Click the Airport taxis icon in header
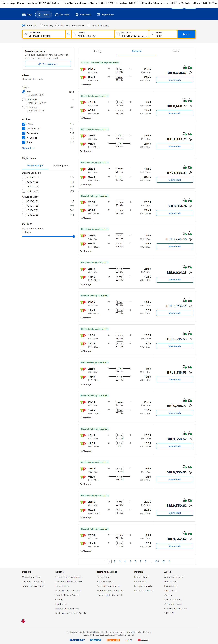The height and width of the screenshot is (644, 218). point(99,15)
